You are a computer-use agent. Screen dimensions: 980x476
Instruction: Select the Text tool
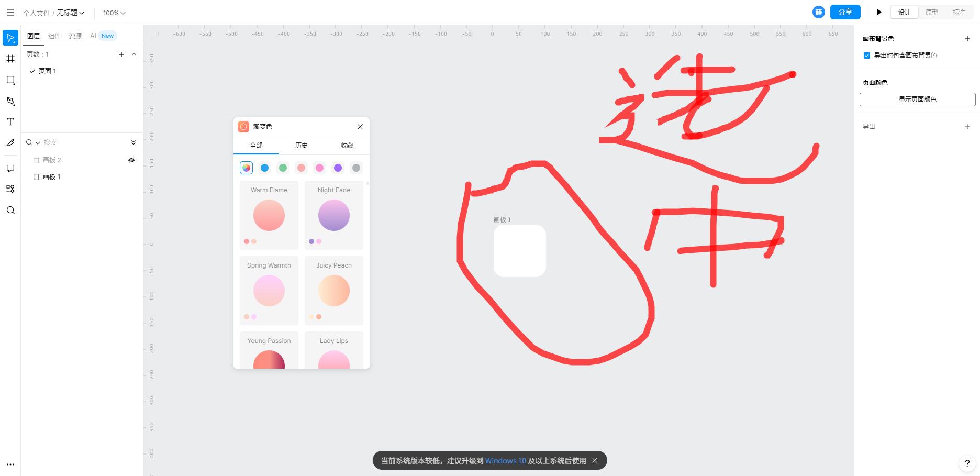tap(10, 121)
